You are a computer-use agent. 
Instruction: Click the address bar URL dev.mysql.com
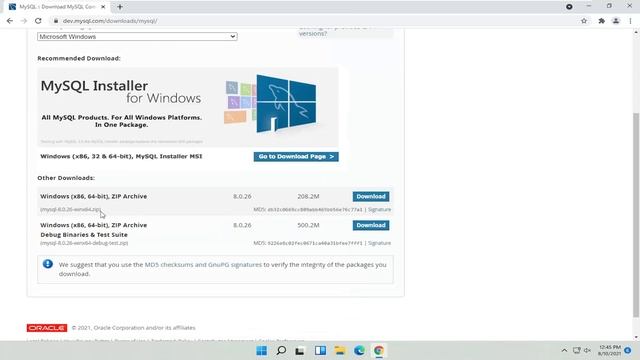110,21
